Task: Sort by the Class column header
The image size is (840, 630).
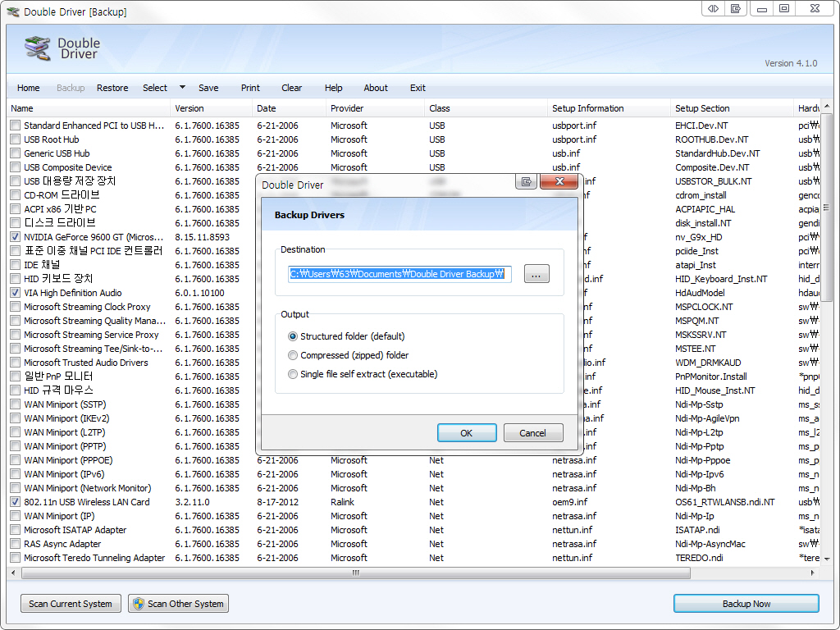Action: tap(486, 108)
